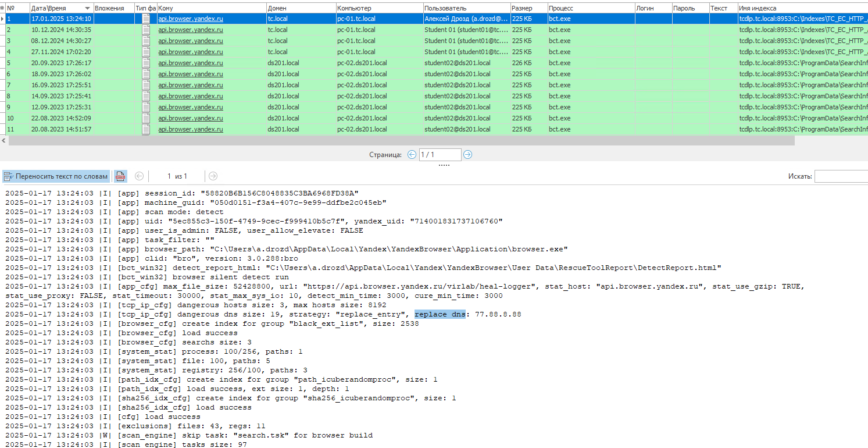This screenshot has width=868, height=448.
Task: Click the document icon for 16.09.2023 17:25:51 row
Action: 146,85
